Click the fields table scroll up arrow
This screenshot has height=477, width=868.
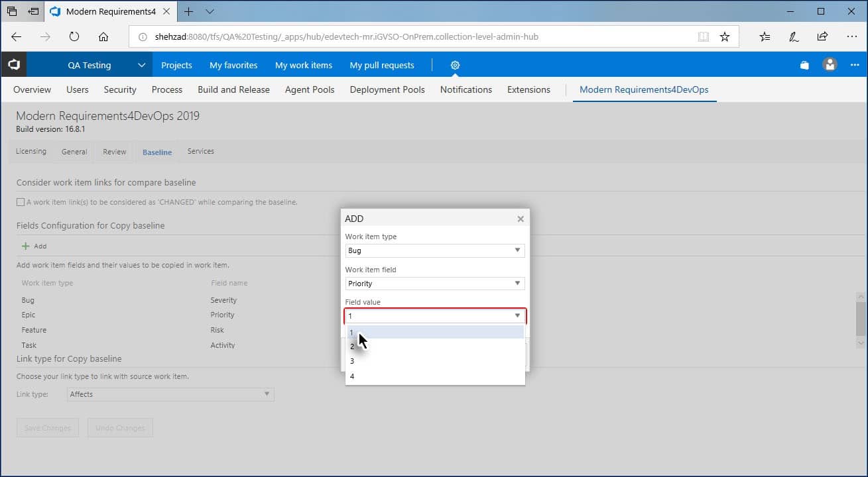pyautogui.click(x=861, y=296)
